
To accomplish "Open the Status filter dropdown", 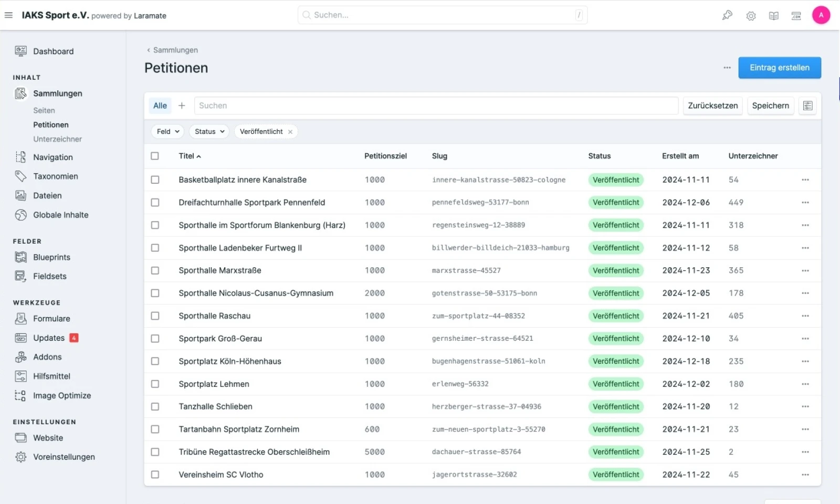I will (208, 131).
